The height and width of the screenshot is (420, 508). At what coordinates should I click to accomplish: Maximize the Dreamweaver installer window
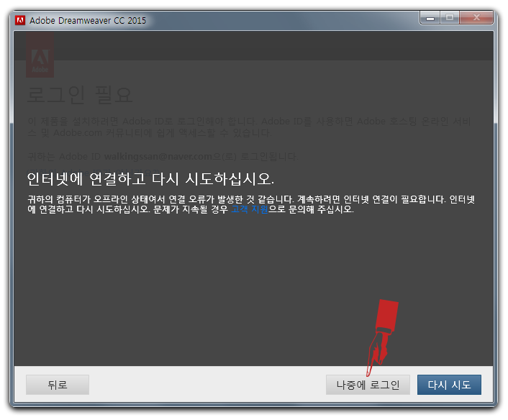pos(450,18)
